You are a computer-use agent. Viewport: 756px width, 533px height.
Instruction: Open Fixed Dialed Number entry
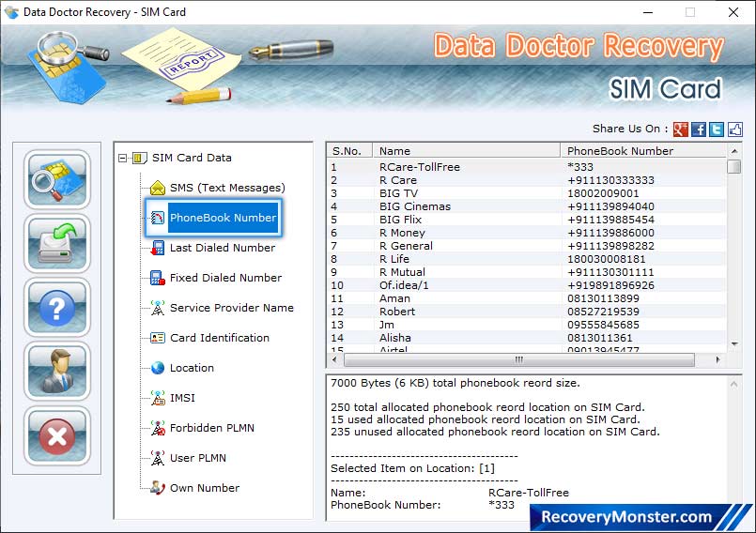[x=225, y=278]
